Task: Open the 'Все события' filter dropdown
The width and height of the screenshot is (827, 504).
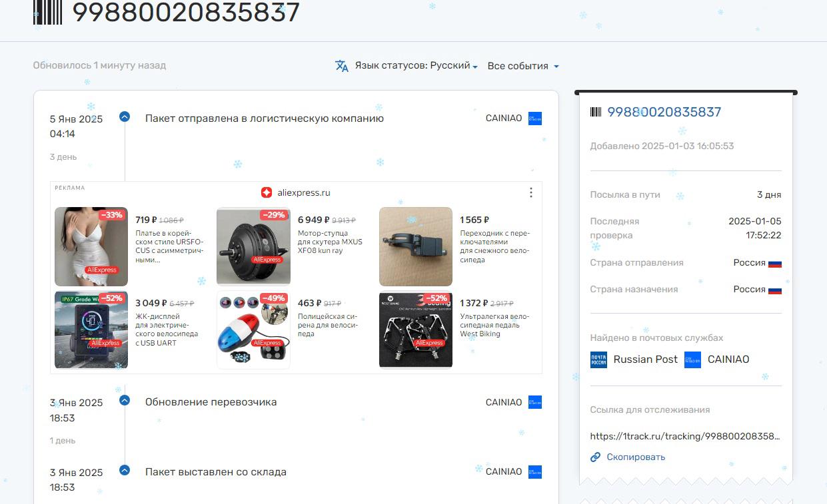Action: pos(522,66)
